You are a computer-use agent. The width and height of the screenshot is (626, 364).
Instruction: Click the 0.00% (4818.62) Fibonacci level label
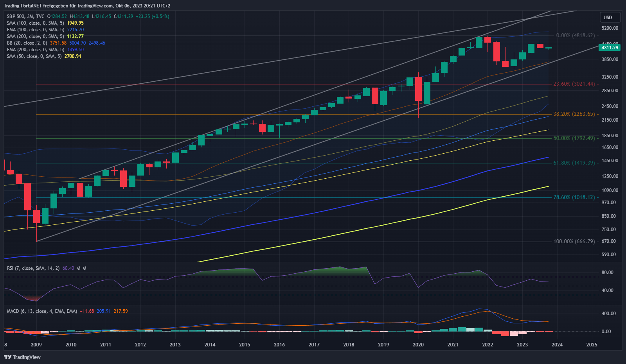575,36
